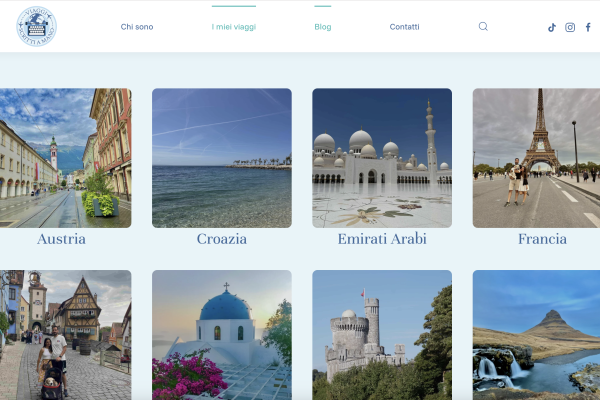This screenshot has height=400, width=600.
Task: Open the blue-domed church photo
Action: (x=221, y=335)
